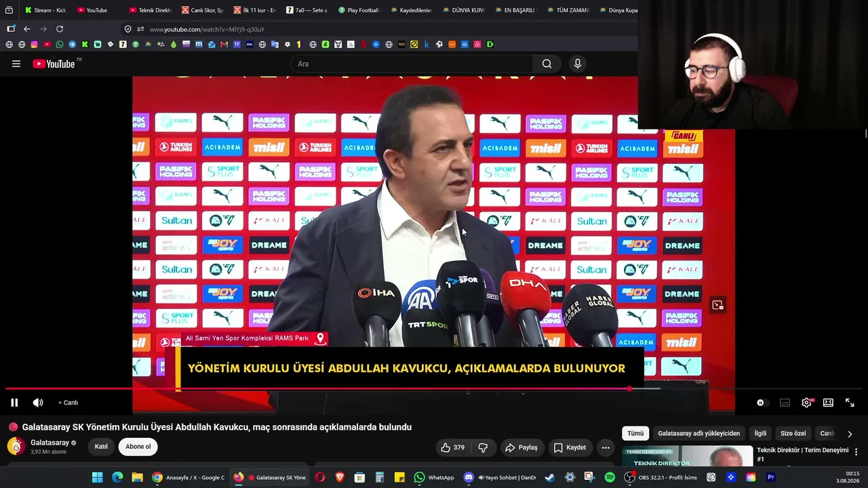The image size is (868, 488).
Task: Open Brave browser from the taskbar
Action: (x=340, y=477)
